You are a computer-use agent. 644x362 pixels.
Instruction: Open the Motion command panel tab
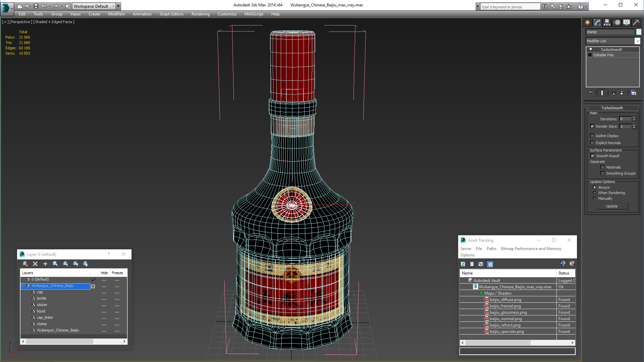tap(617, 22)
